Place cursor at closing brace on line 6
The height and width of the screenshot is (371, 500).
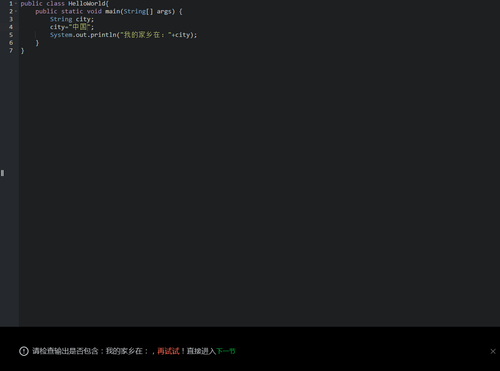click(x=37, y=43)
